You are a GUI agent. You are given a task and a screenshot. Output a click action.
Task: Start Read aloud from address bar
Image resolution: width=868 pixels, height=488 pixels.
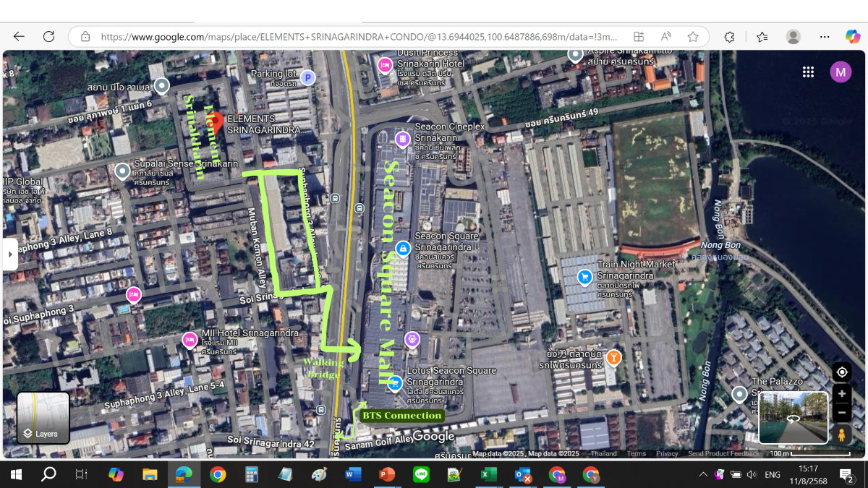[x=665, y=36]
